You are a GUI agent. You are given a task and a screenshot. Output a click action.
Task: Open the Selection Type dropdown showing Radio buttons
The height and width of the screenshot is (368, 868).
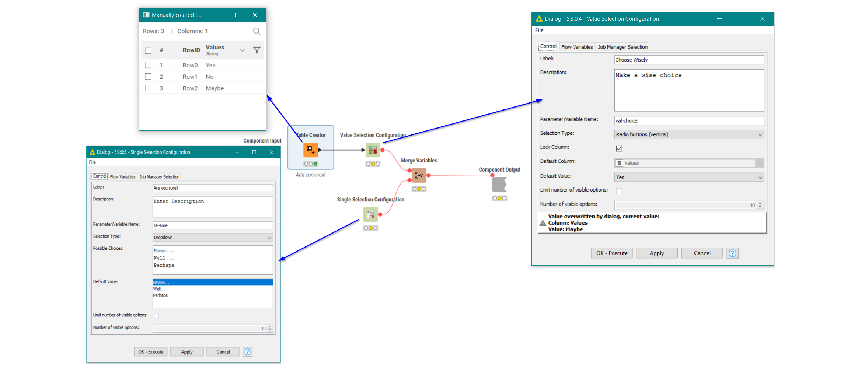[x=760, y=134]
